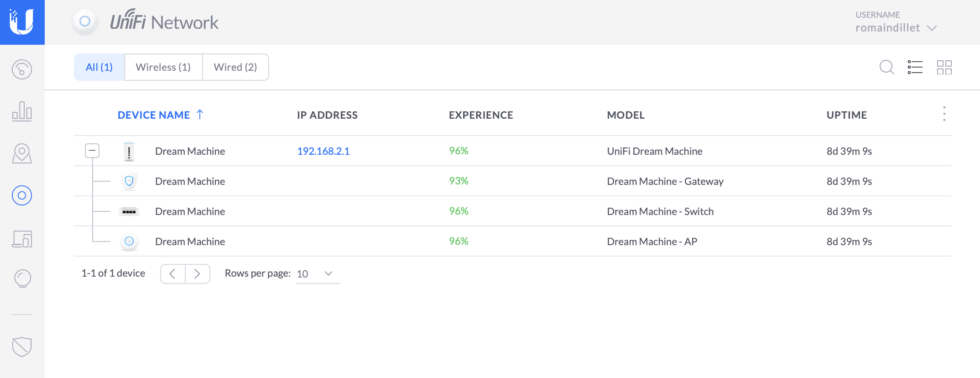The height and width of the screenshot is (378, 980).
Task: Sort by the Device Name column header
Action: point(154,115)
